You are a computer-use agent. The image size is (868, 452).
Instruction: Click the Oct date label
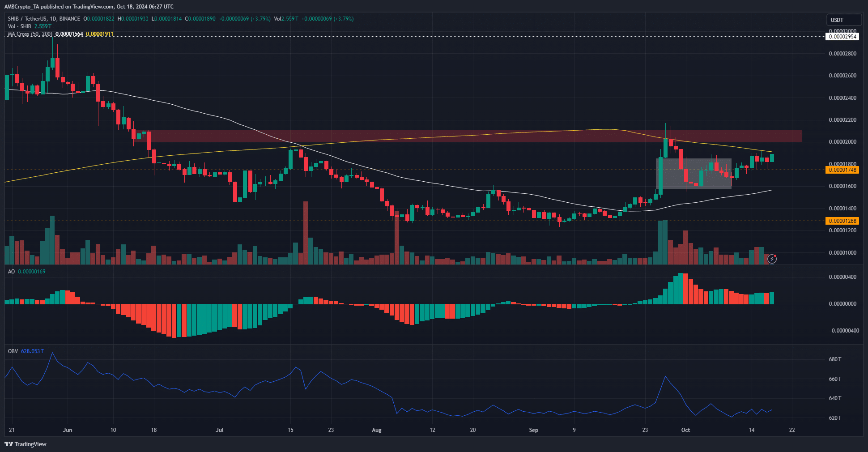click(x=685, y=430)
